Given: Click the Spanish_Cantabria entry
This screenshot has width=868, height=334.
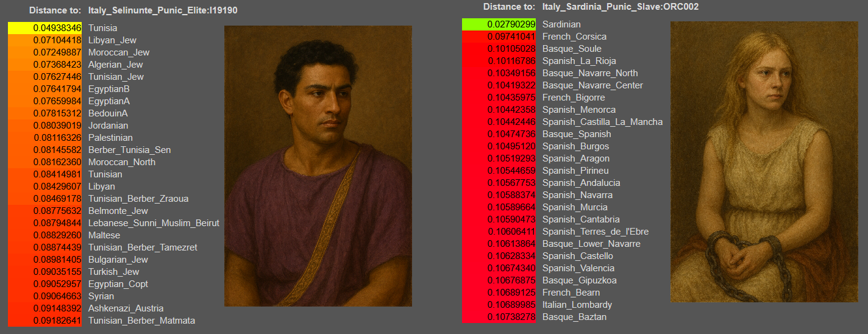Looking at the screenshot, I should click(x=581, y=219).
